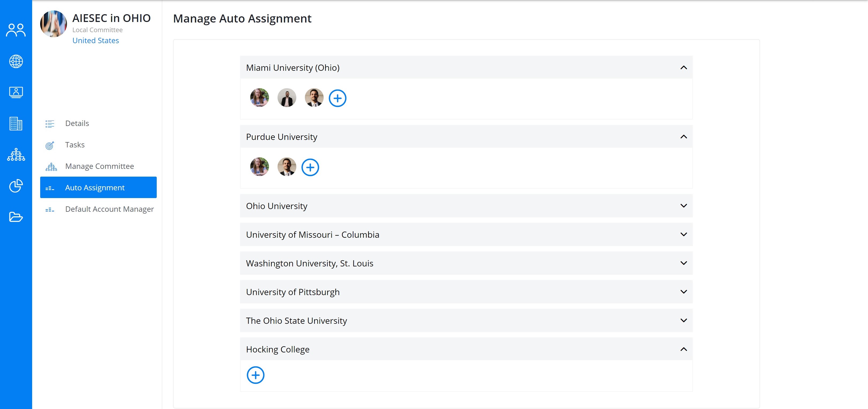This screenshot has width=868, height=409.
Task: Click the AIESEC in OHIO profile picture
Action: (54, 24)
